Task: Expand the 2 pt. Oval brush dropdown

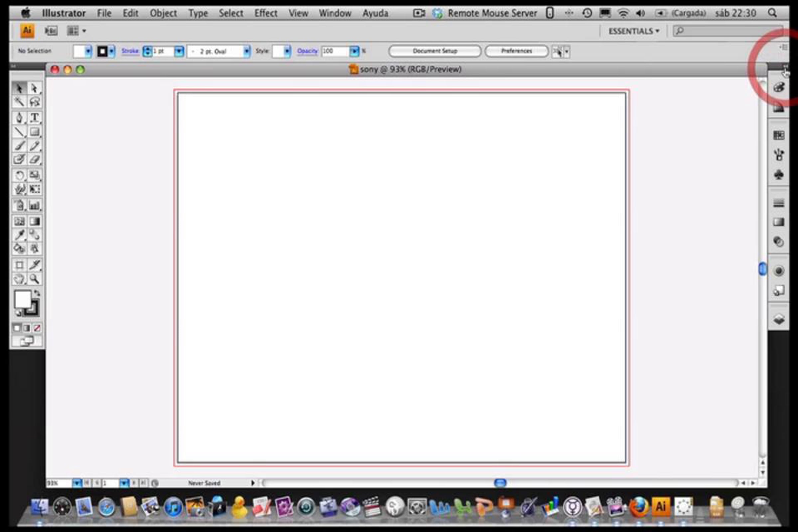Action: click(247, 51)
